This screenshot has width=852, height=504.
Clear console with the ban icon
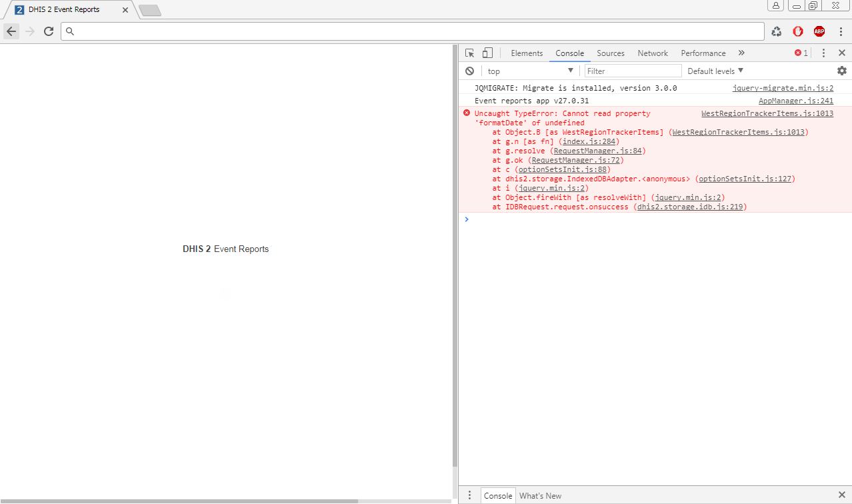point(470,71)
